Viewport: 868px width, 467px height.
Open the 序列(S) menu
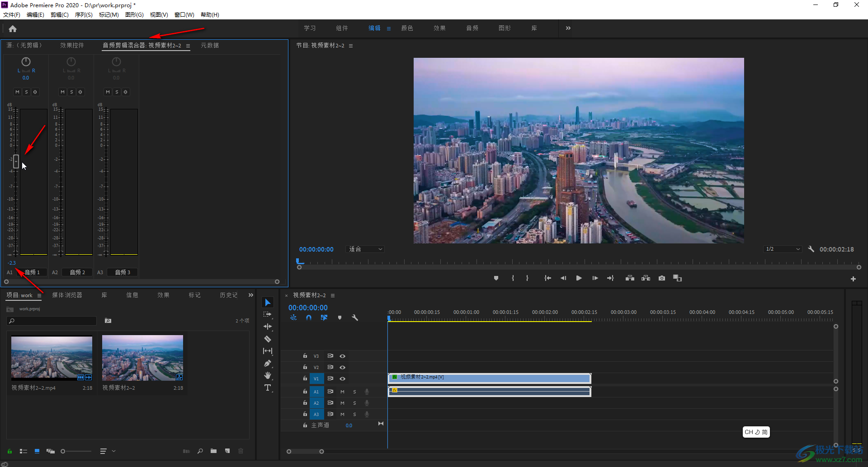pyautogui.click(x=84, y=14)
